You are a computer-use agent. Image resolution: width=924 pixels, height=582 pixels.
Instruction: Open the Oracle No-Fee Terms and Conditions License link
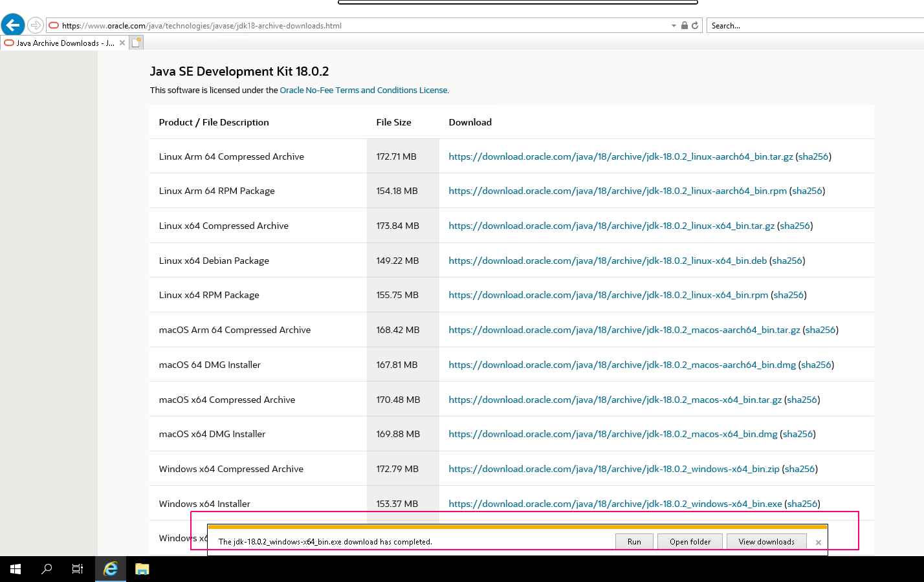364,90
